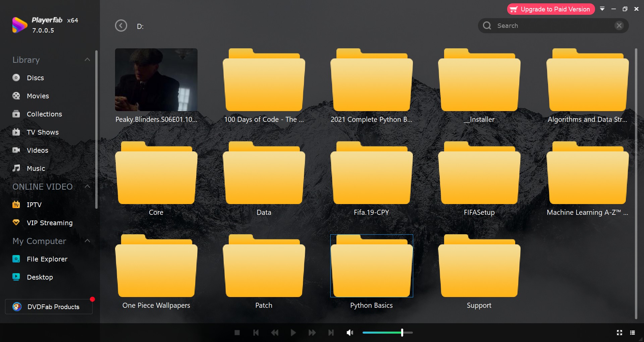Click Upgrade to Paid Version button
644x342 pixels.
pyautogui.click(x=551, y=9)
